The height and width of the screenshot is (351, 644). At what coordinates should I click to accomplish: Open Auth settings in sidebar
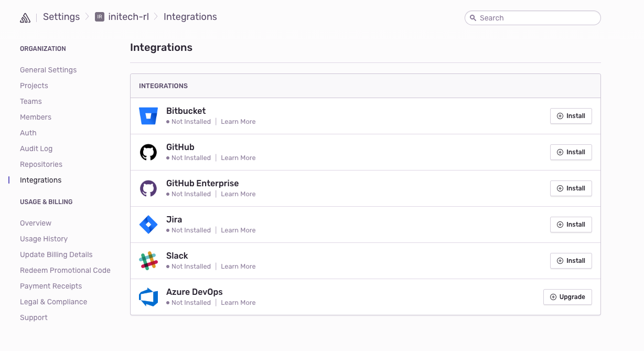click(x=28, y=133)
